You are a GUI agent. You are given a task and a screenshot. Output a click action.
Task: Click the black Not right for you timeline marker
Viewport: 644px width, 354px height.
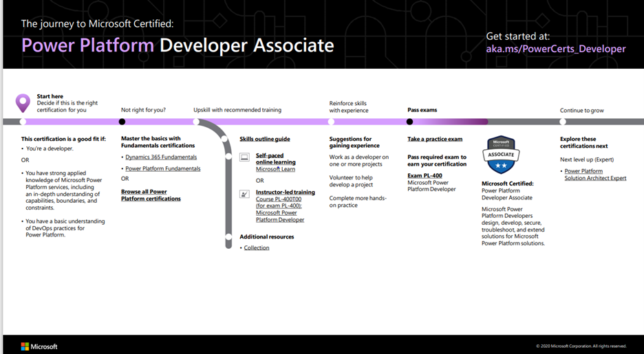tap(122, 122)
